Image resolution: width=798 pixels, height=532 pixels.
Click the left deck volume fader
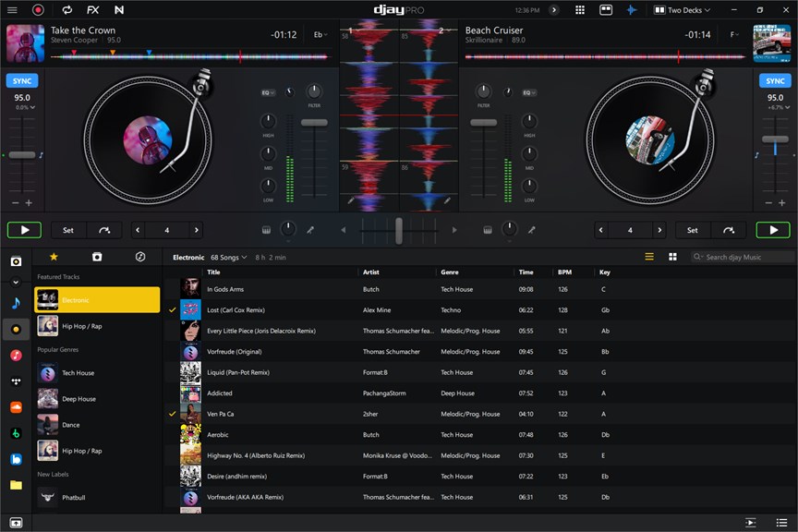pos(314,122)
